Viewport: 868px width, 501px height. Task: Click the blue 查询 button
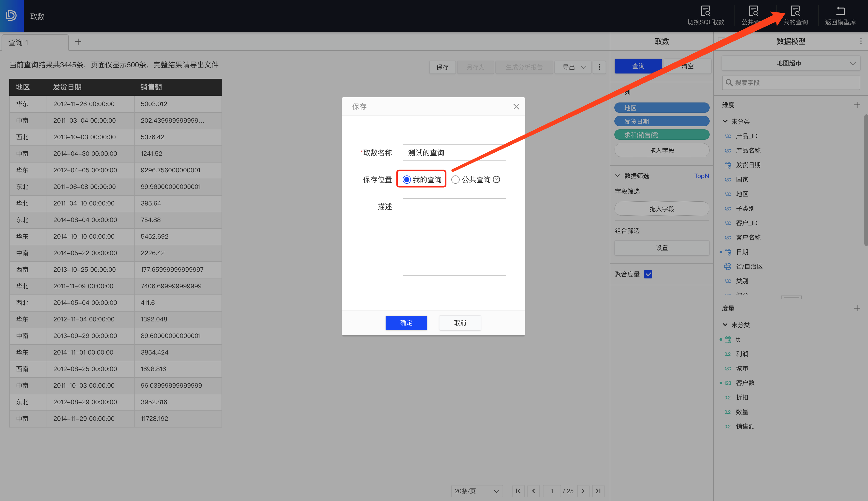(x=638, y=66)
